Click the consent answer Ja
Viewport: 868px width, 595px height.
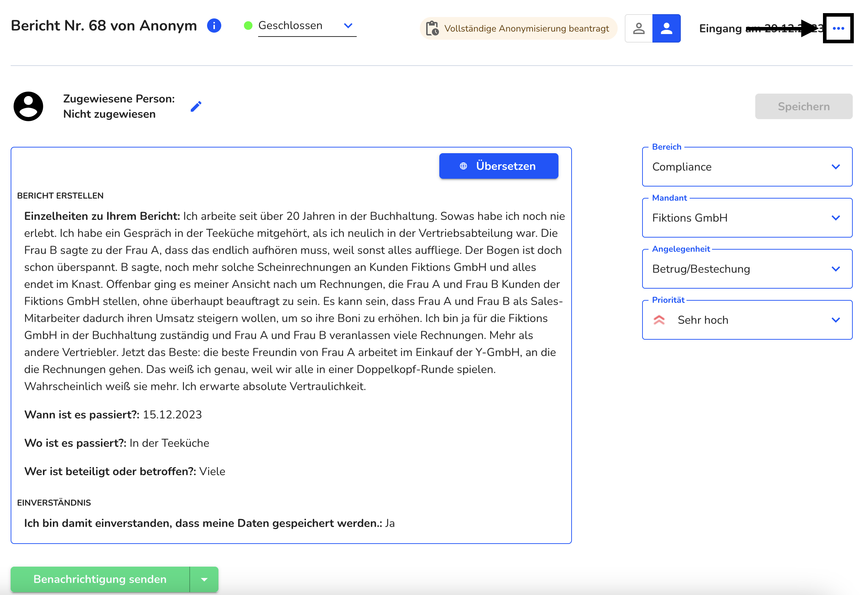click(x=390, y=523)
